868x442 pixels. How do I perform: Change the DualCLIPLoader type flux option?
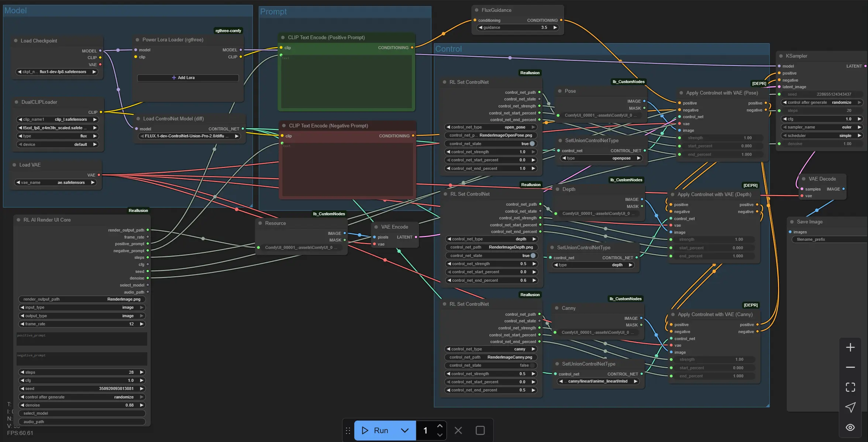(x=58, y=136)
